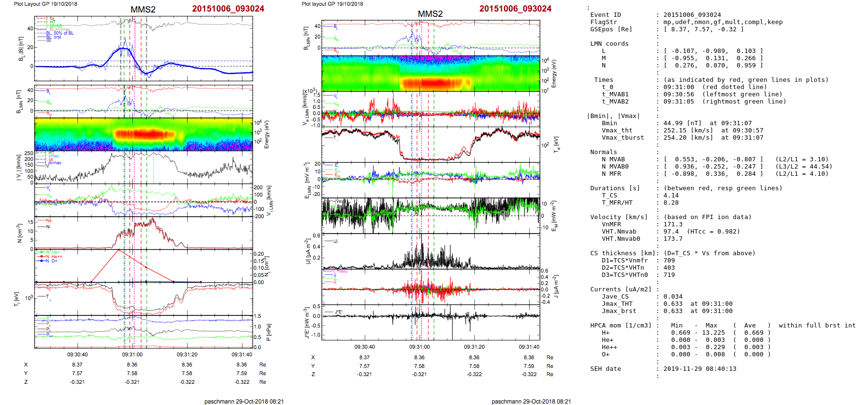Select the T_MFR/HT duration "8.28"
The image size is (868, 405).
671,203
